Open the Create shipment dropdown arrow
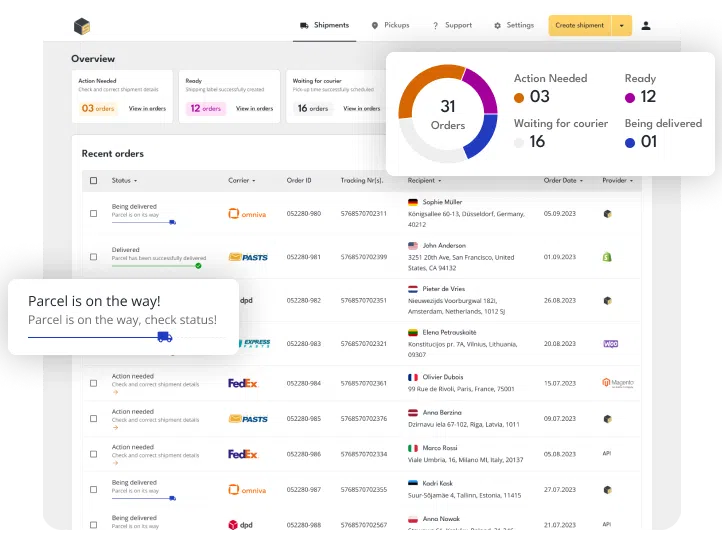This screenshot has width=722, height=542. (x=622, y=26)
